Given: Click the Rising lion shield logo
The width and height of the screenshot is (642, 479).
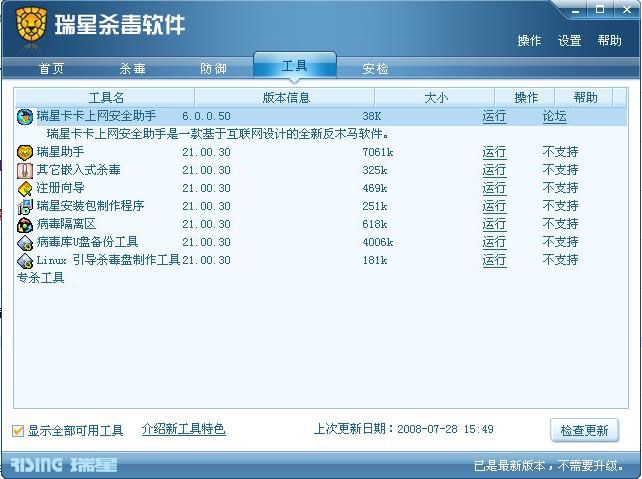Looking at the screenshot, I should pos(31,25).
